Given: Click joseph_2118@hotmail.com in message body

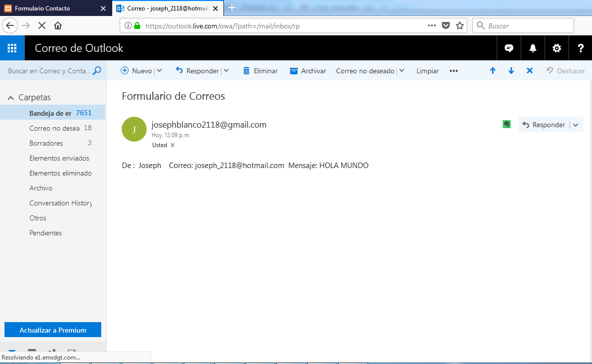Looking at the screenshot, I should coord(239,166).
